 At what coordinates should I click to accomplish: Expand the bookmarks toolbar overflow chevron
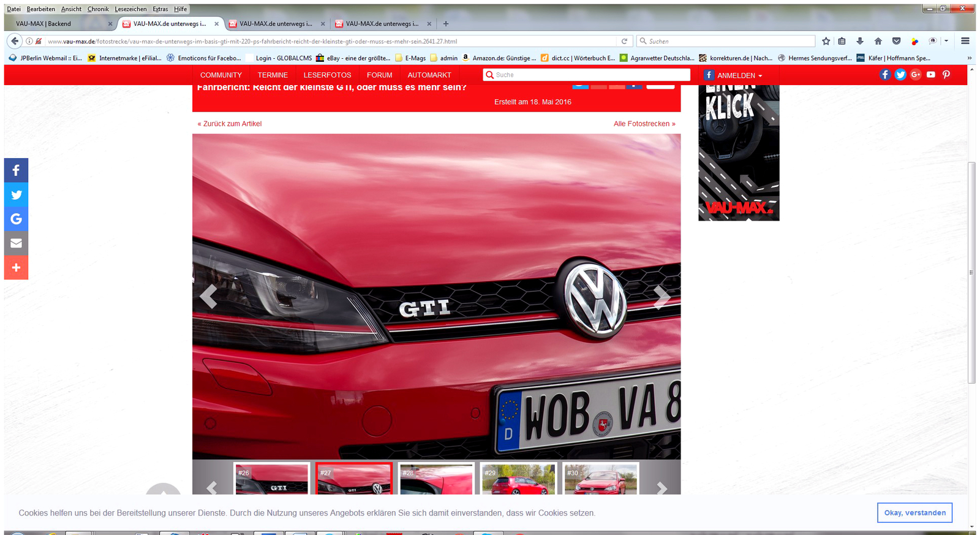point(969,58)
